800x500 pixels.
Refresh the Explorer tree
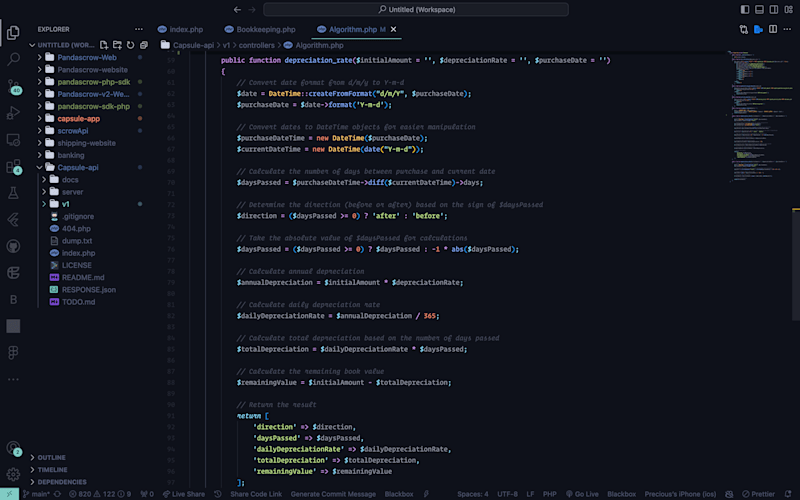[131, 45]
